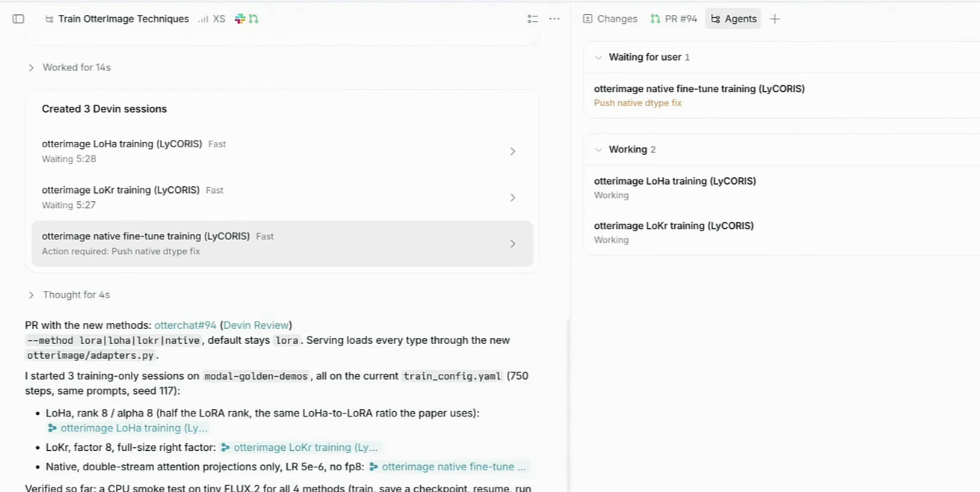Click the session icon beside Train OtterImage Techniques
This screenshot has height=492, width=980.
tap(49, 19)
